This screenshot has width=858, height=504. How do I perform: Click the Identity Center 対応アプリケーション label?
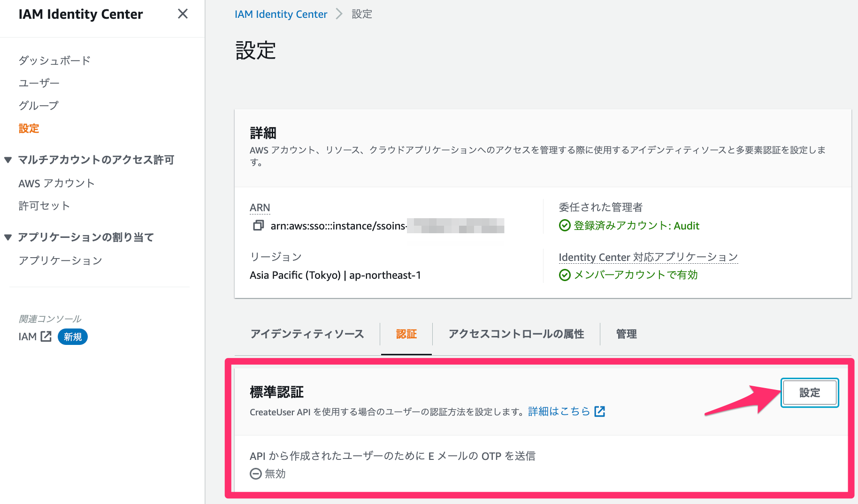(x=648, y=257)
